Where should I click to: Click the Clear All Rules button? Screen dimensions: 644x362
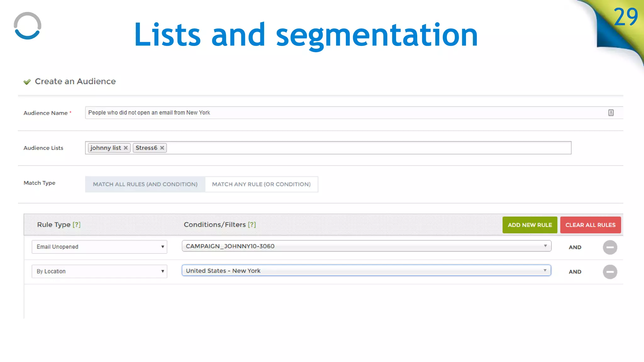coord(590,225)
